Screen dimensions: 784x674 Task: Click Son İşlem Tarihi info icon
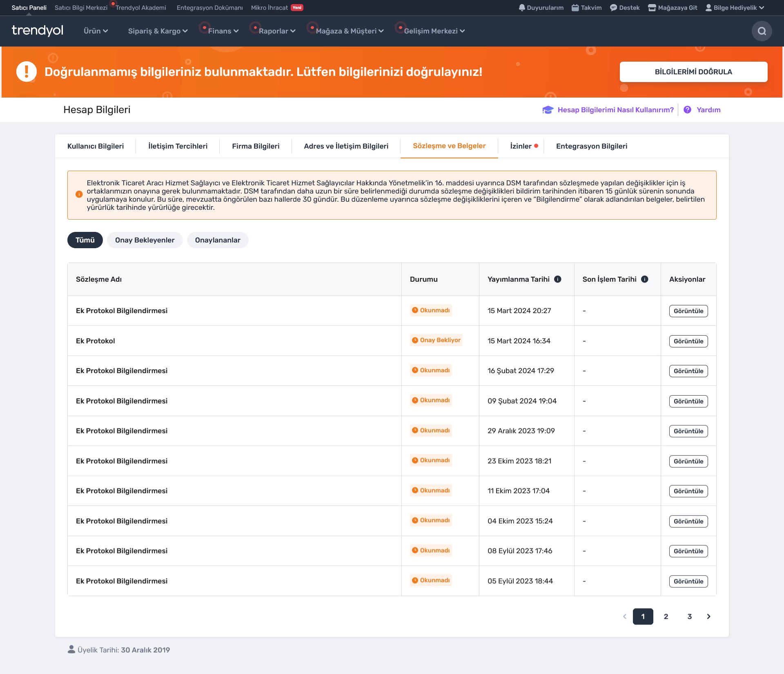644,279
